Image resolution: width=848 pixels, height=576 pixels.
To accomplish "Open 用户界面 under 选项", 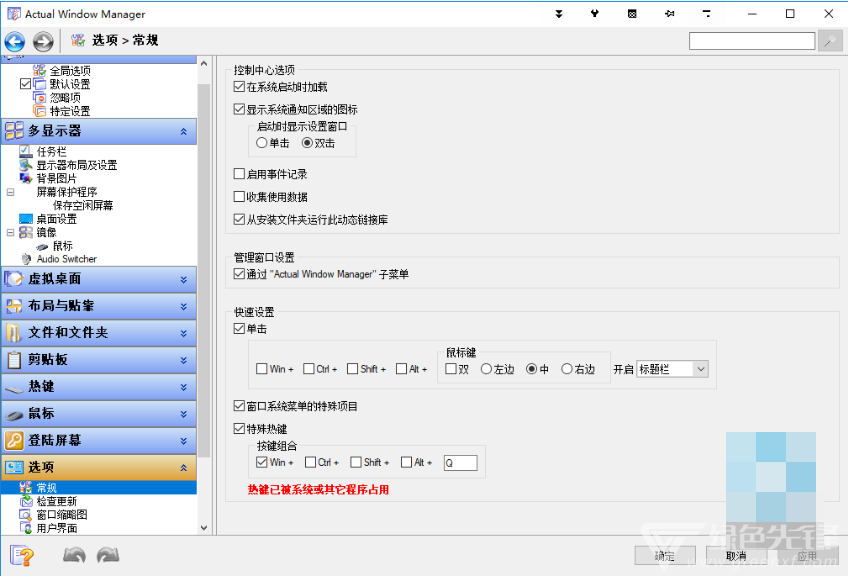I will point(57,528).
